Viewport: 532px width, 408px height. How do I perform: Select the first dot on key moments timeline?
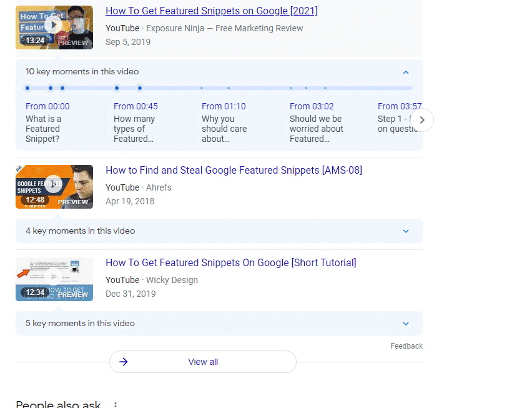point(27,88)
